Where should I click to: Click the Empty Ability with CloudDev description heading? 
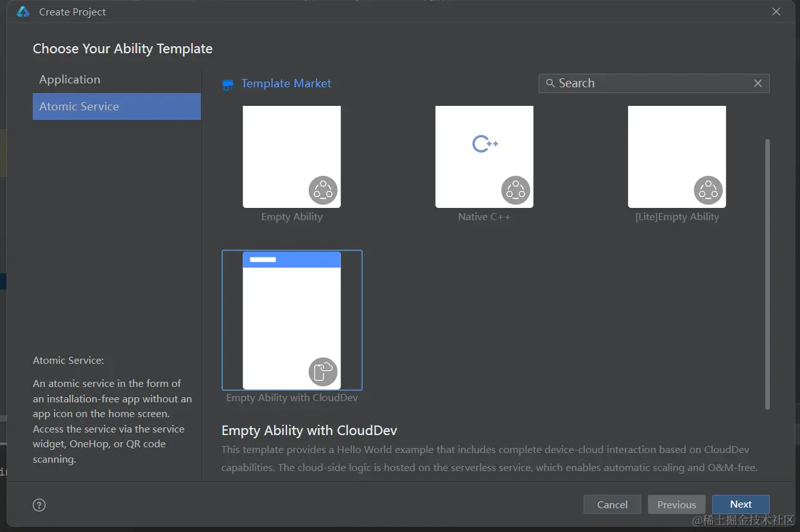point(309,430)
